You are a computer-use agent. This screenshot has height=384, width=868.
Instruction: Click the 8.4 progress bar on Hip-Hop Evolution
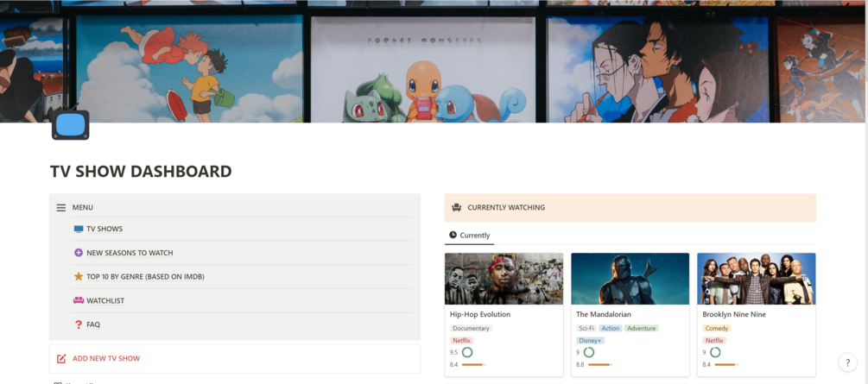474,365
